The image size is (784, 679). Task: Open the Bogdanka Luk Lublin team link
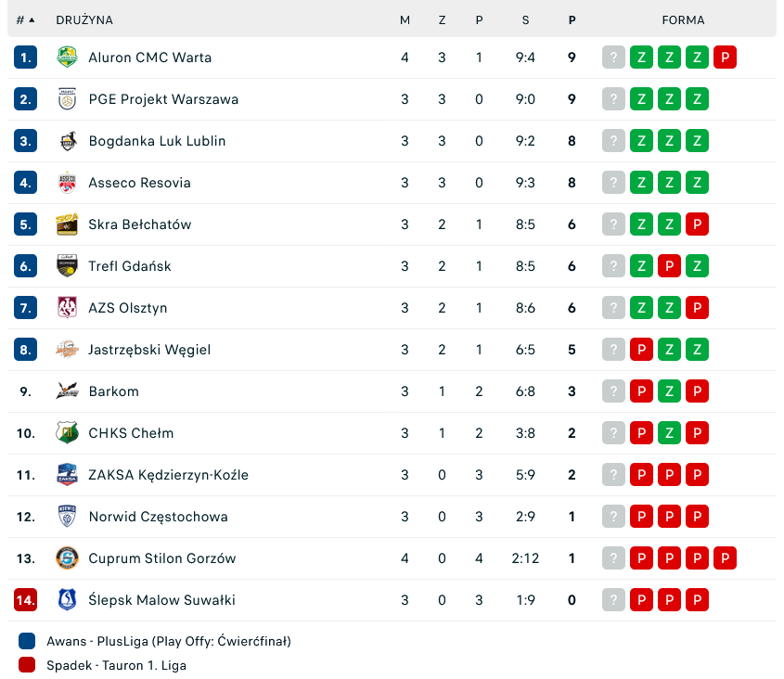(x=157, y=141)
